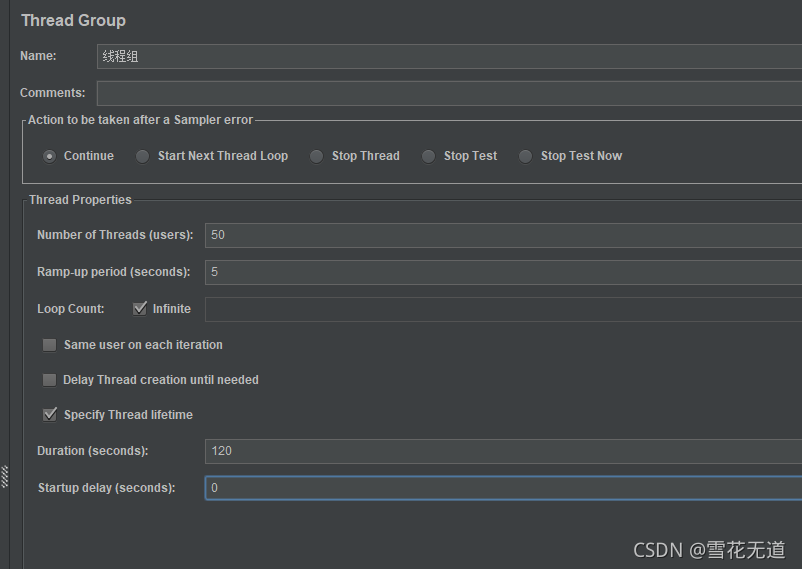Grab the left panel divider handle
802x569 pixels.
pos(5,476)
